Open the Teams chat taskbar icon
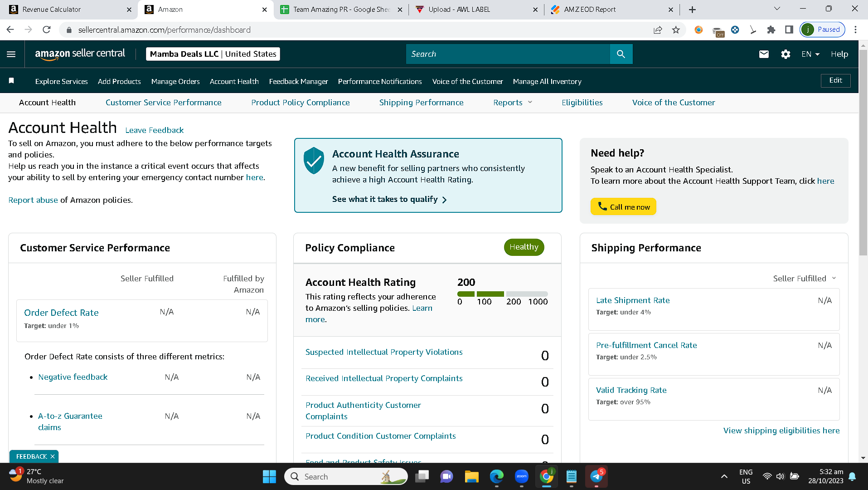 tap(446, 476)
